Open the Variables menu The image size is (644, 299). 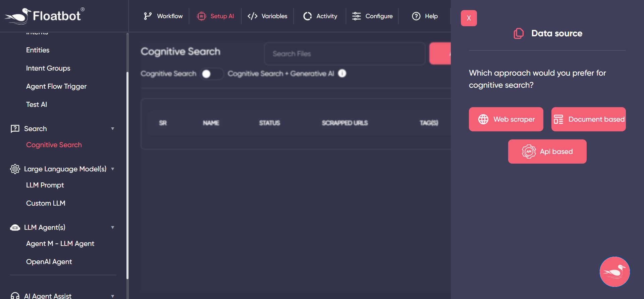[267, 16]
